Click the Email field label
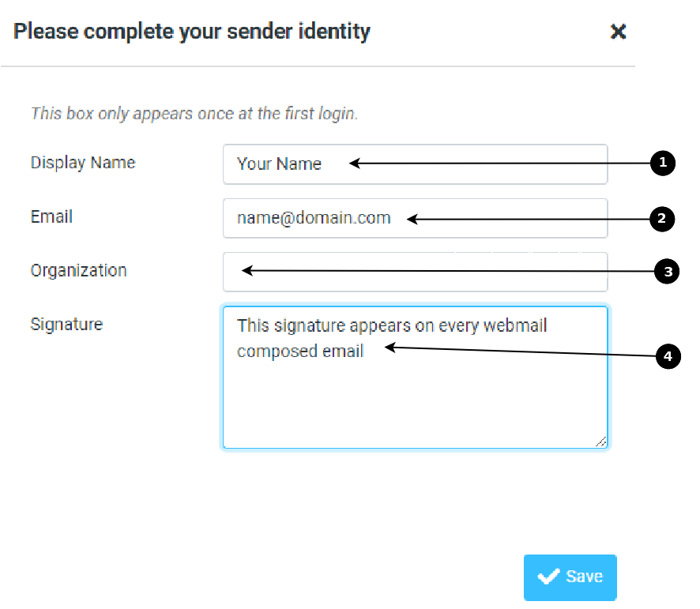The image size is (700, 609). [x=51, y=217]
